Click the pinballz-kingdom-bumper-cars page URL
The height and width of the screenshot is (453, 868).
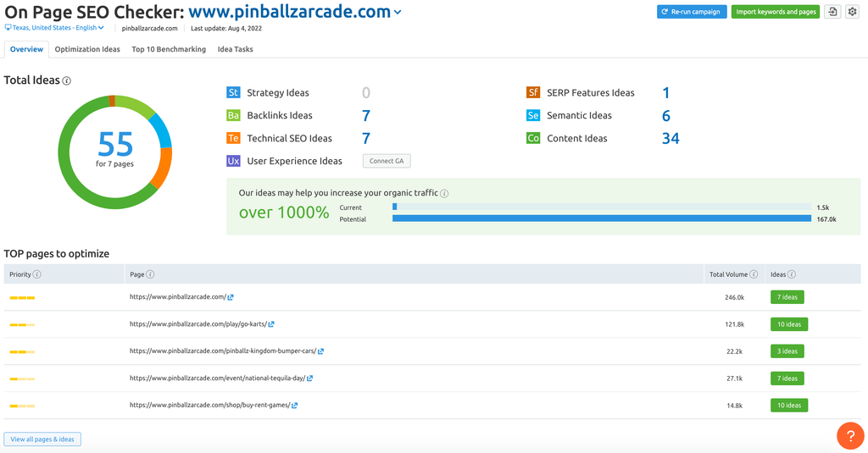pos(223,351)
